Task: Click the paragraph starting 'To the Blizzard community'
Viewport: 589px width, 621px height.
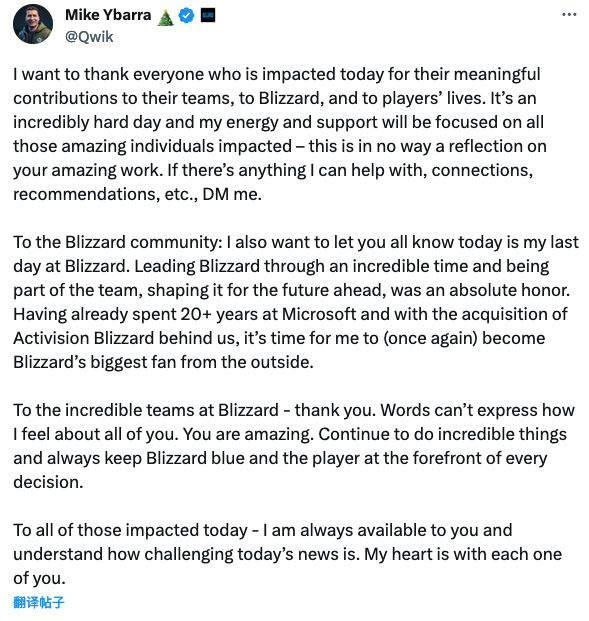Action: [x=296, y=302]
